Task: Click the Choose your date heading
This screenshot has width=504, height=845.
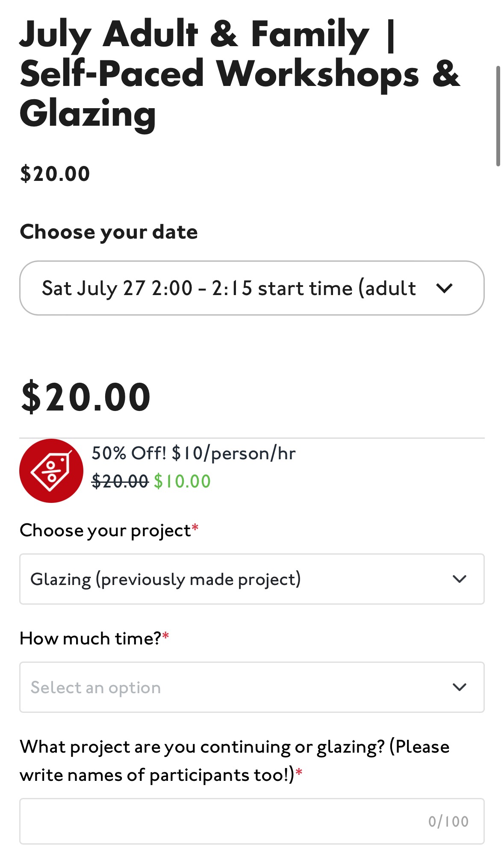Action: point(109,232)
